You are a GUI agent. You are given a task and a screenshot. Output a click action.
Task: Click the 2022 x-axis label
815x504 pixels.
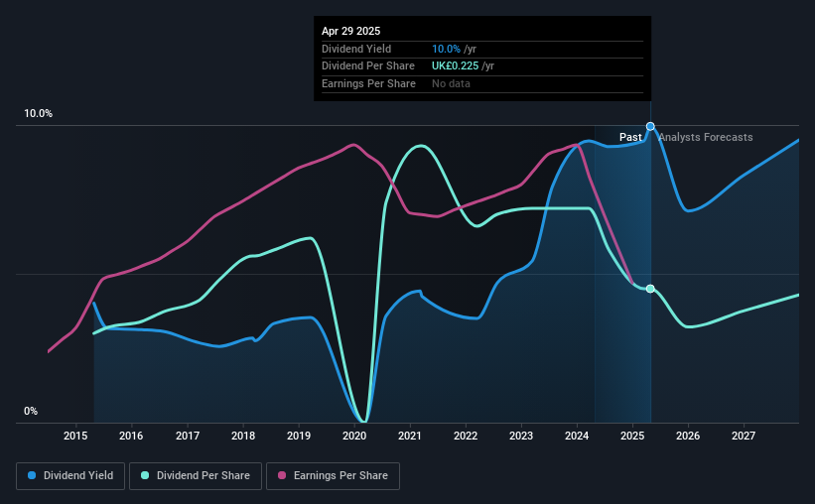466,436
